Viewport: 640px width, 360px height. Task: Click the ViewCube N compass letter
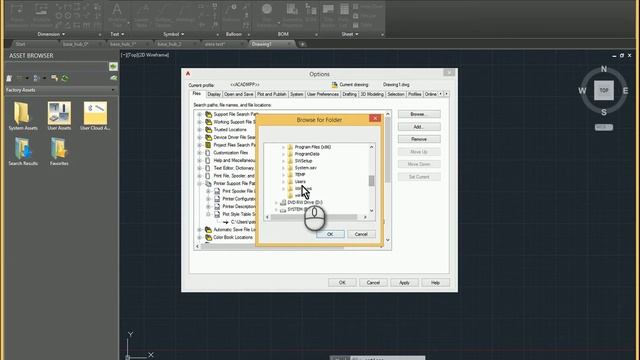tap(604, 69)
